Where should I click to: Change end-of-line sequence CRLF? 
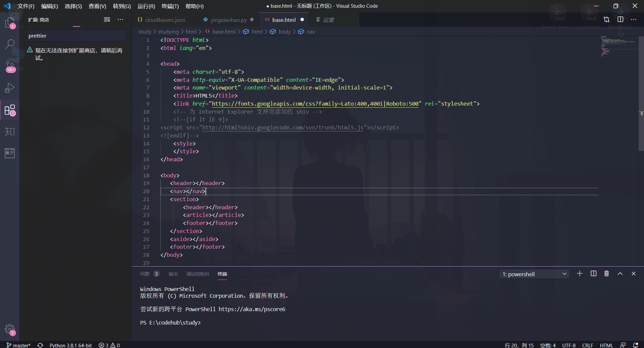tap(588, 345)
